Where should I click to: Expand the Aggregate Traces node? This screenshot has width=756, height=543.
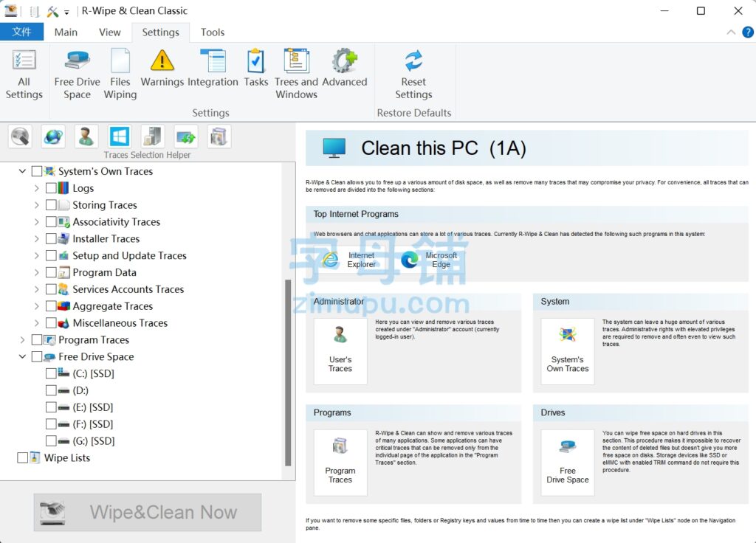(37, 306)
